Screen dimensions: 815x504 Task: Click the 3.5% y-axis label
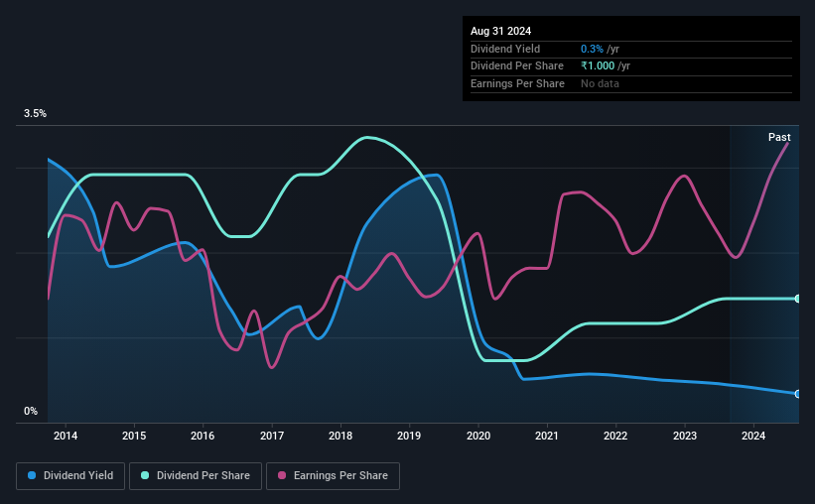[x=35, y=113]
